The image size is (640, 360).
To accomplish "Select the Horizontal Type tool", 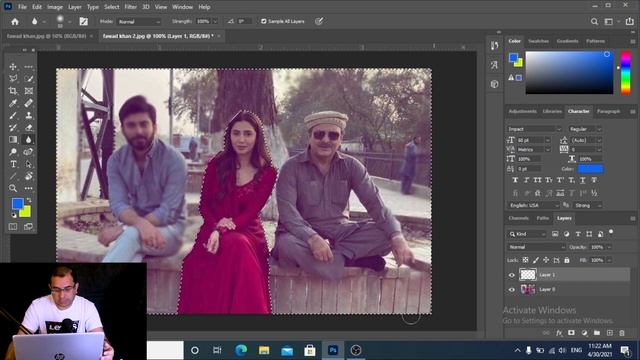I will (13, 164).
